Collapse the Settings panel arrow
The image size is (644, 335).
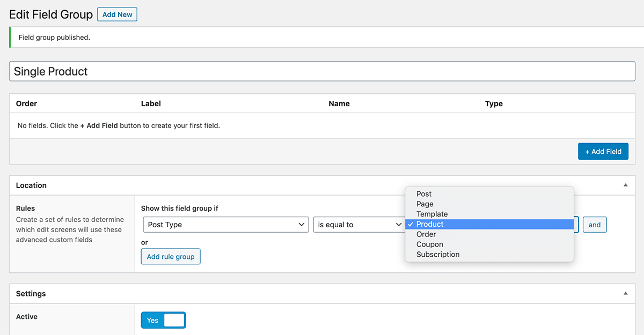click(625, 293)
